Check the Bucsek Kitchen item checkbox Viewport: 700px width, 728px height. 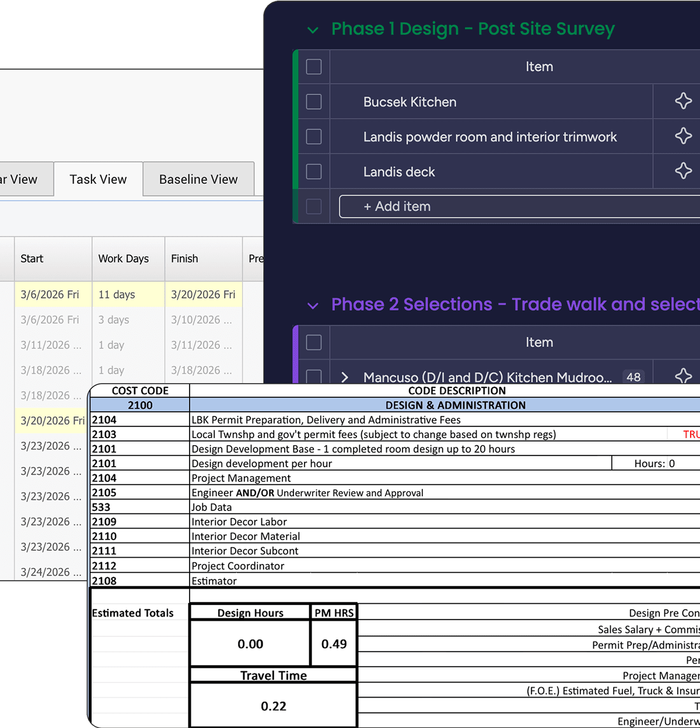(x=314, y=101)
